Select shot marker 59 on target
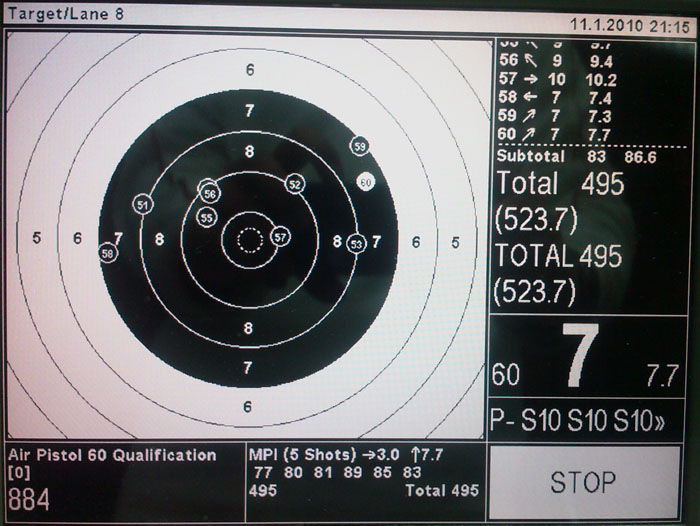Screen dimensions: 700x526 click(x=360, y=146)
